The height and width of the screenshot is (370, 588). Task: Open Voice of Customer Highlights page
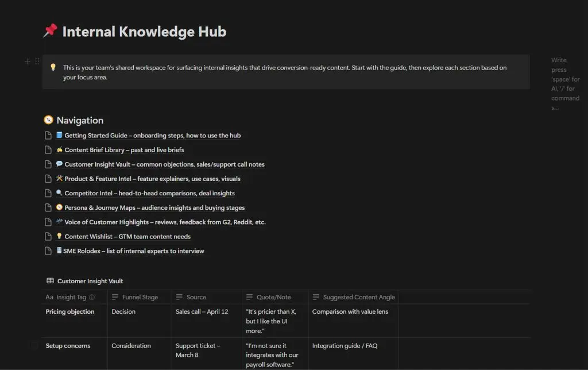coord(165,222)
